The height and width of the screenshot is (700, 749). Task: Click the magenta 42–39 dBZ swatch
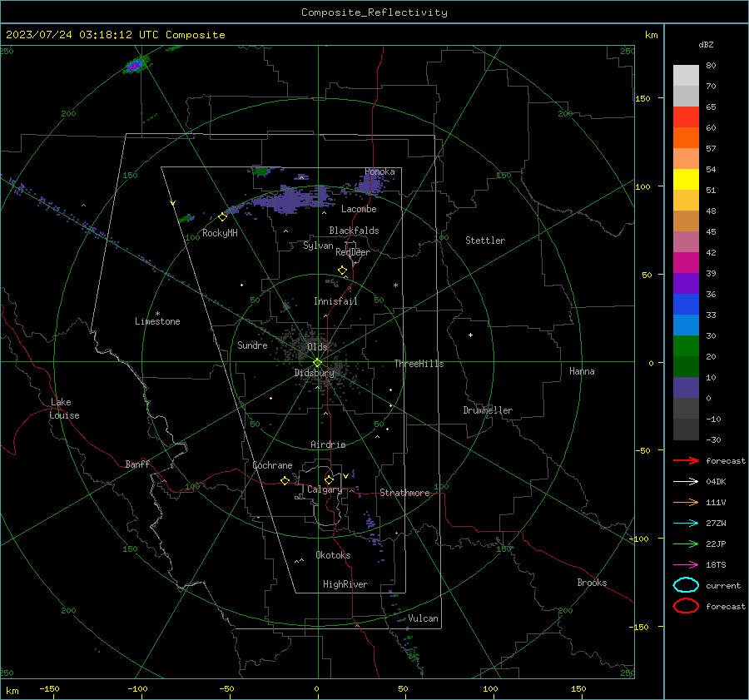686,263
